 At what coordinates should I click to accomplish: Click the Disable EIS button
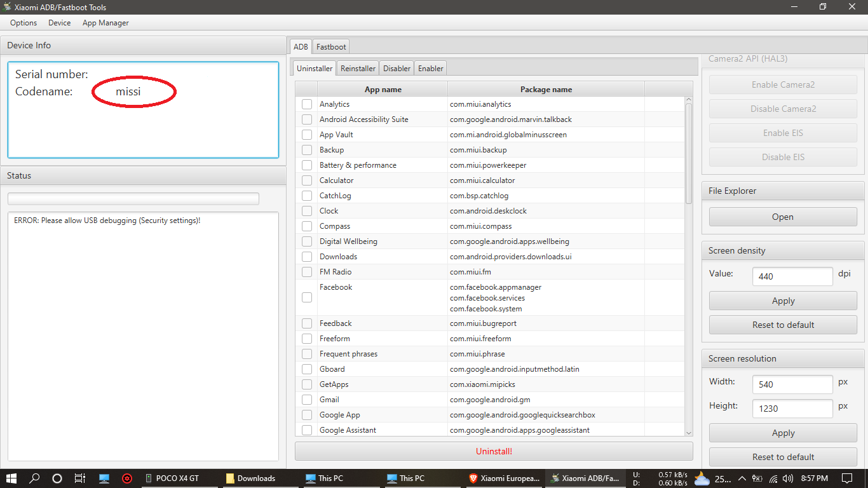[783, 157]
